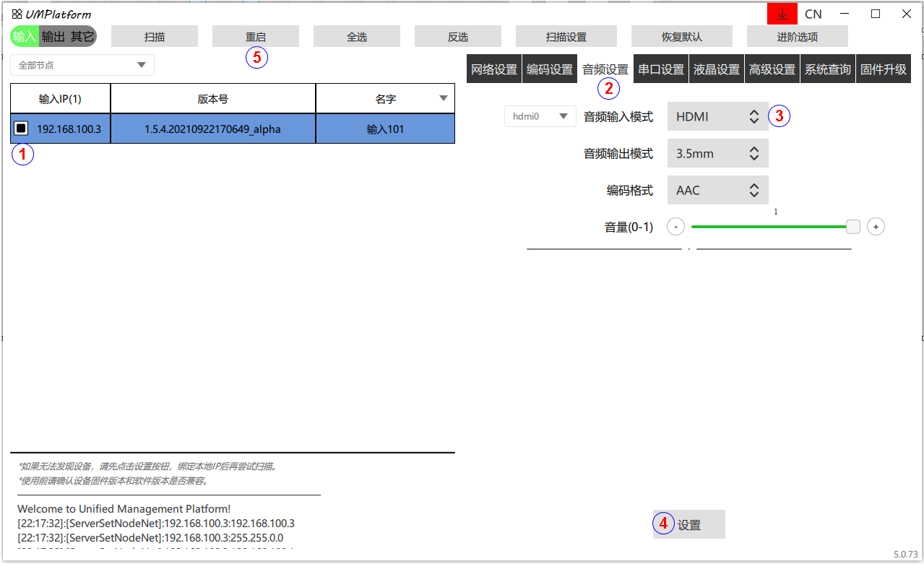924x564 pixels.
Task: Open 音频输入模式 HDMI selector
Action: (x=717, y=116)
